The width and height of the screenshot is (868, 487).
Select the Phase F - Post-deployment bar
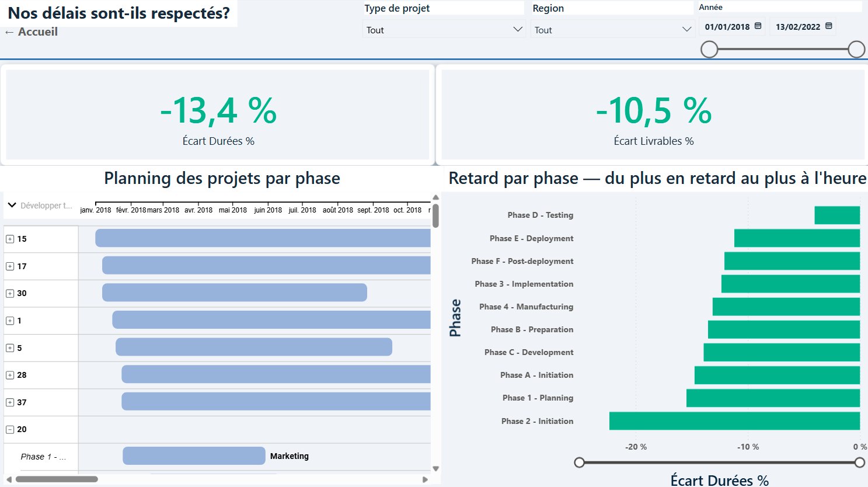pos(792,261)
